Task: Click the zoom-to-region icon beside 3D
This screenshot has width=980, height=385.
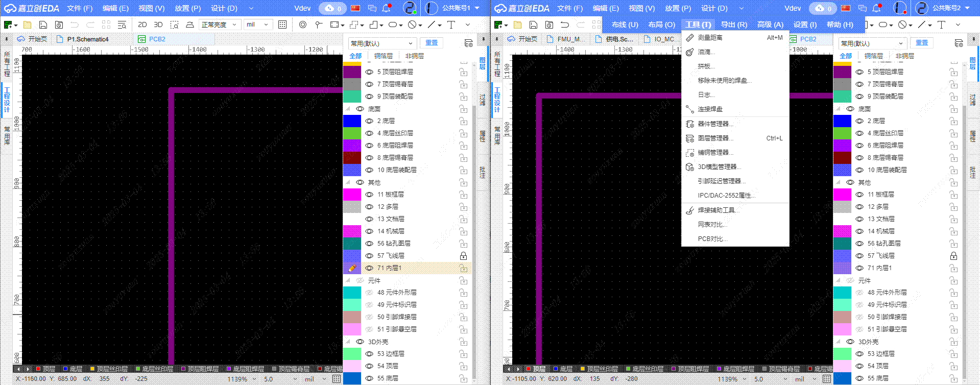Action: (x=174, y=25)
